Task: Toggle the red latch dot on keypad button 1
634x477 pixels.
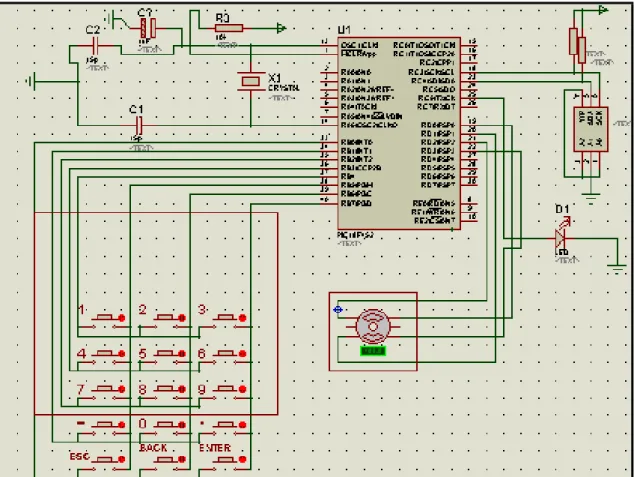Action: coord(122,318)
